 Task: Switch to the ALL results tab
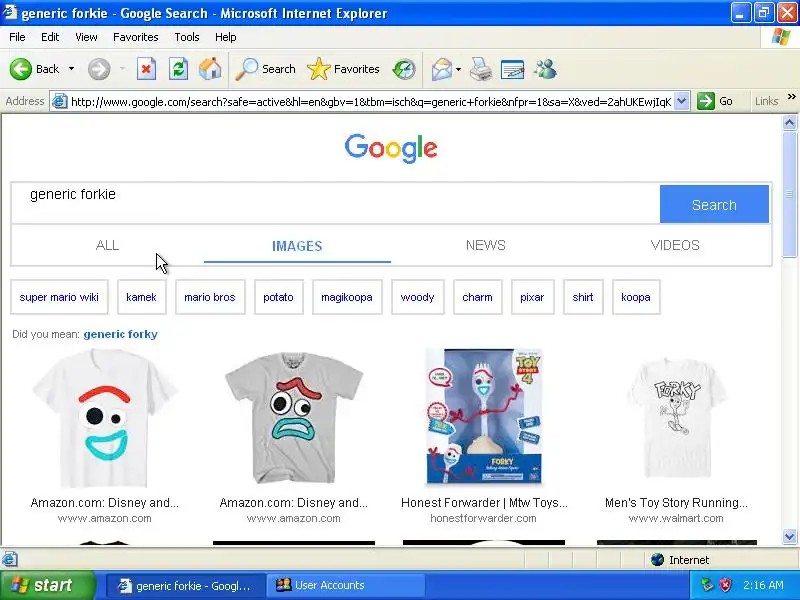[x=107, y=245]
